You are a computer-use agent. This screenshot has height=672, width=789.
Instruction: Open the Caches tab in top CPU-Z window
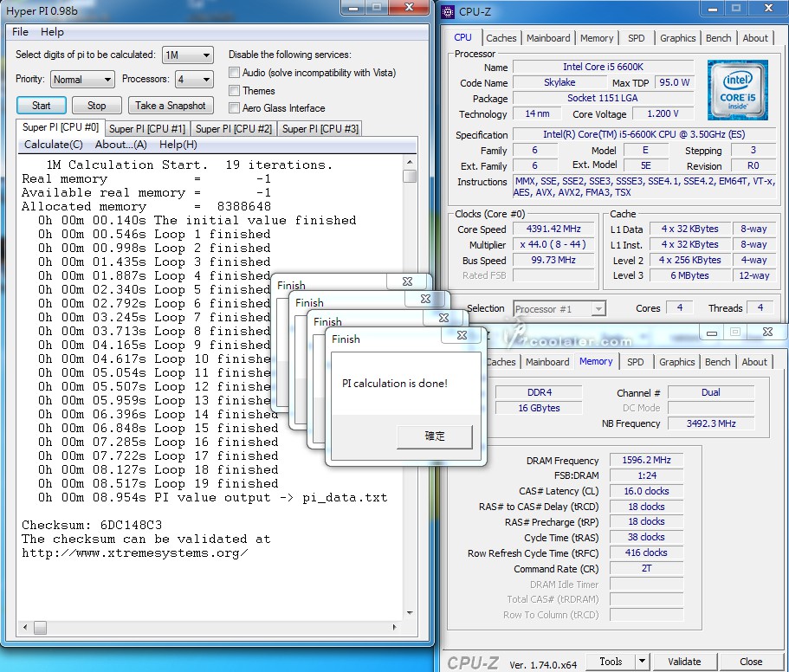(x=501, y=38)
